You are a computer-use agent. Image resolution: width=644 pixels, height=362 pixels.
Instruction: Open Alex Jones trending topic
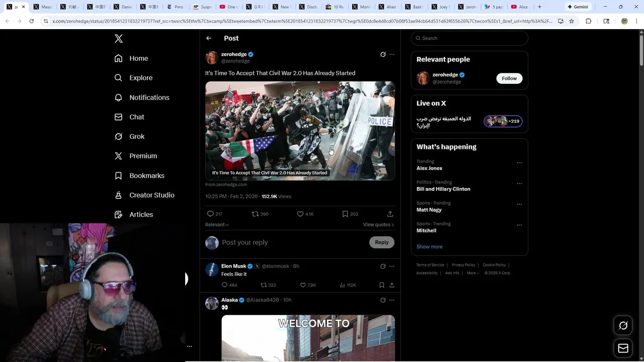[x=429, y=168]
